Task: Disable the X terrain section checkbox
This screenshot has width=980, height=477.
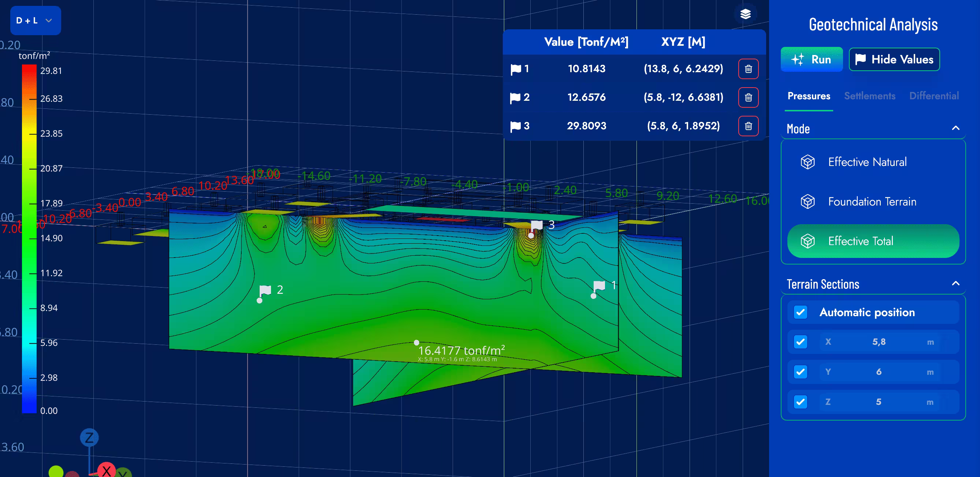Action: click(801, 342)
